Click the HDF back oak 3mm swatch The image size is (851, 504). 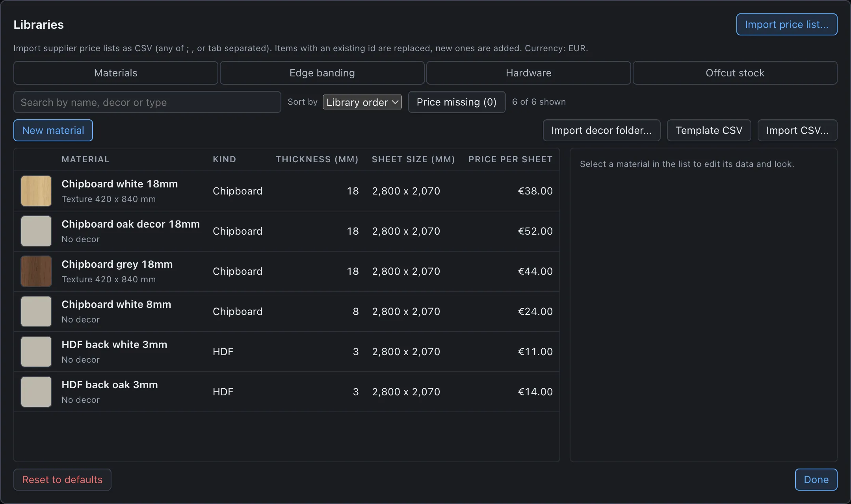pos(36,392)
